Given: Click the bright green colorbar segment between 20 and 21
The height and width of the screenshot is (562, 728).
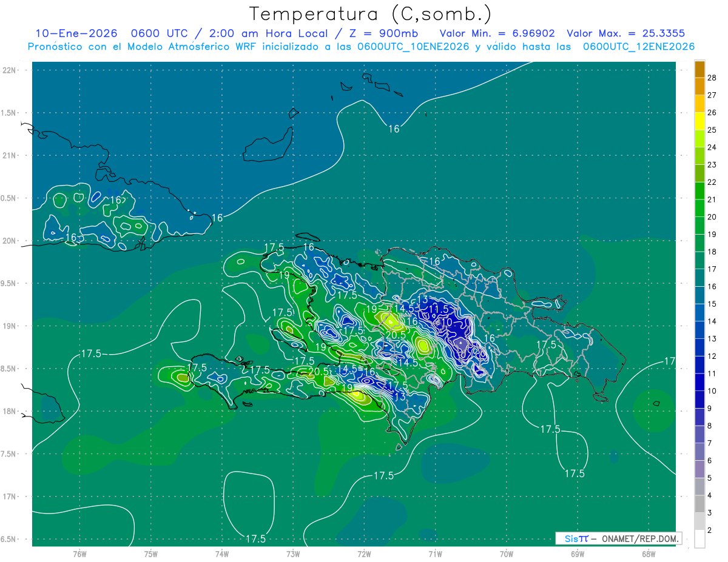Looking at the screenshot, I should [x=699, y=208].
